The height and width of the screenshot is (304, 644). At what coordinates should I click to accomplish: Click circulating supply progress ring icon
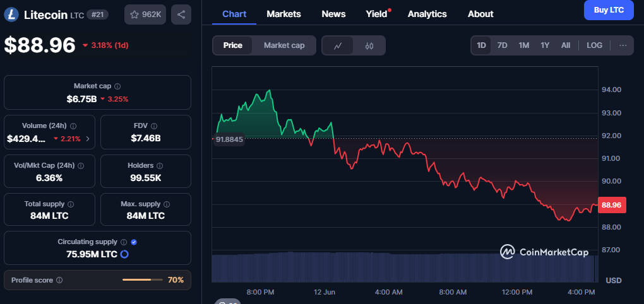point(124,254)
